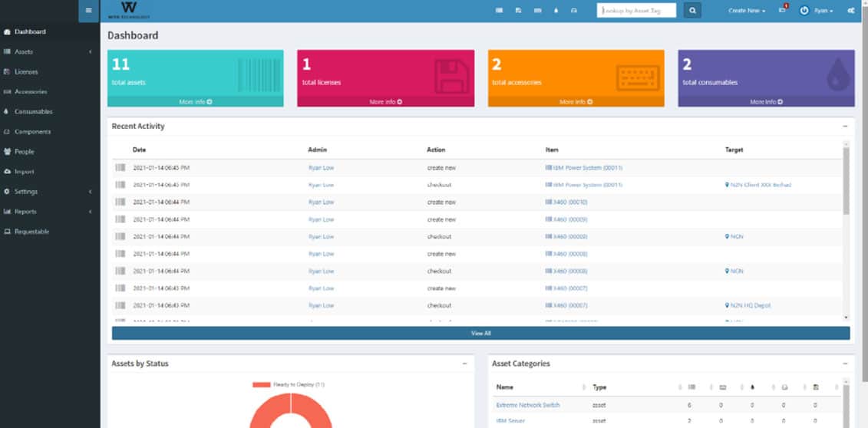Click barcode icon of first activity row
Viewport: 868px width, 428px height.
[120, 167]
